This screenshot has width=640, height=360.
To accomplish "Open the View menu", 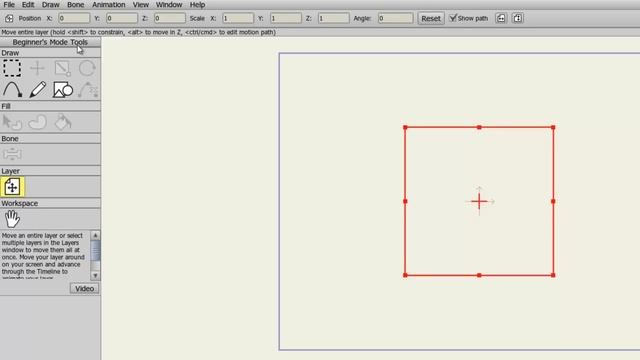I will tap(140, 5).
